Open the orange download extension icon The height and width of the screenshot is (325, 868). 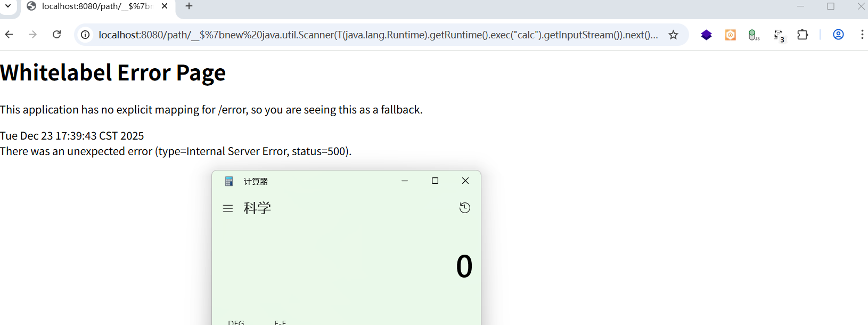pos(730,35)
